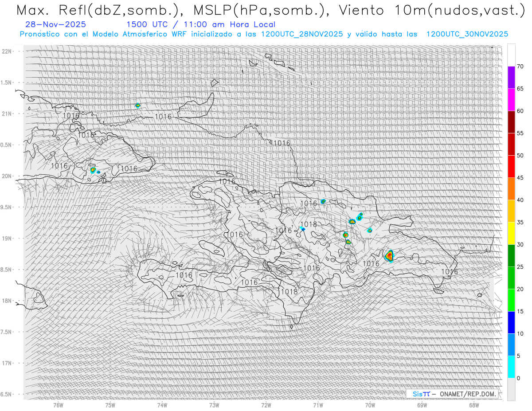
Task: Pick the yellow 30–35 dBZ legend swatch
Action: click(x=511, y=233)
